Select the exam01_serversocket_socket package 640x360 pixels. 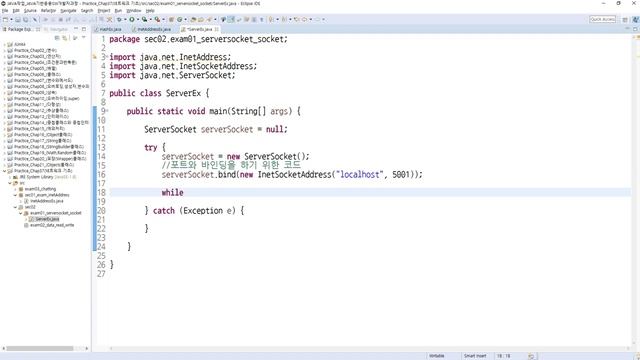tap(53, 213)
